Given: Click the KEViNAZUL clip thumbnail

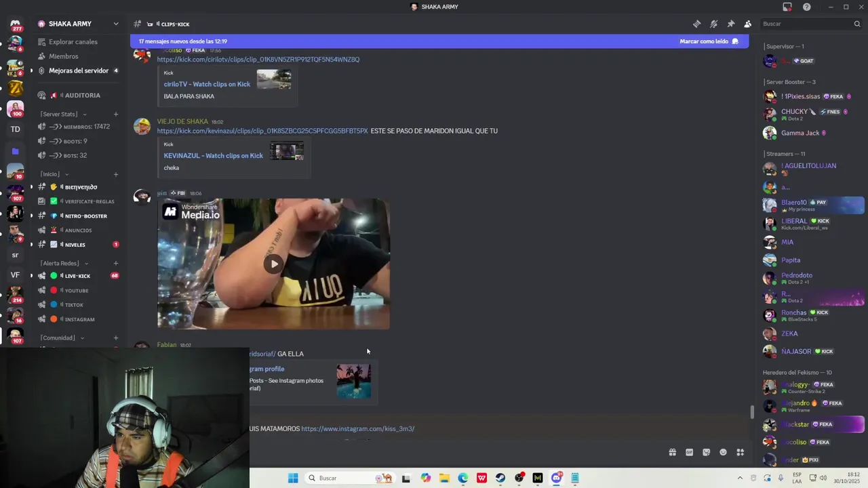Looking at the screenshot, I should click(x=287, y=150).
